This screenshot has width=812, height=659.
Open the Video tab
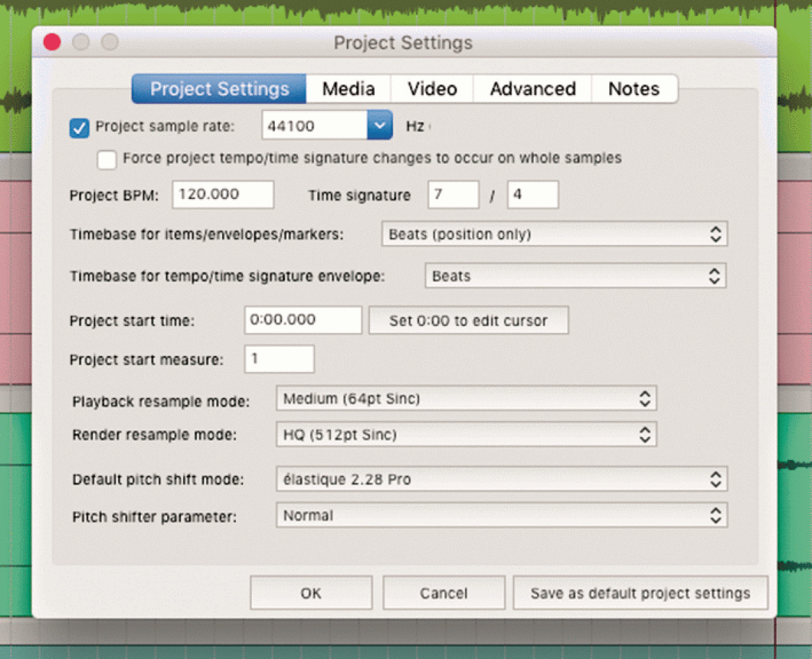(x=432, y=89)
